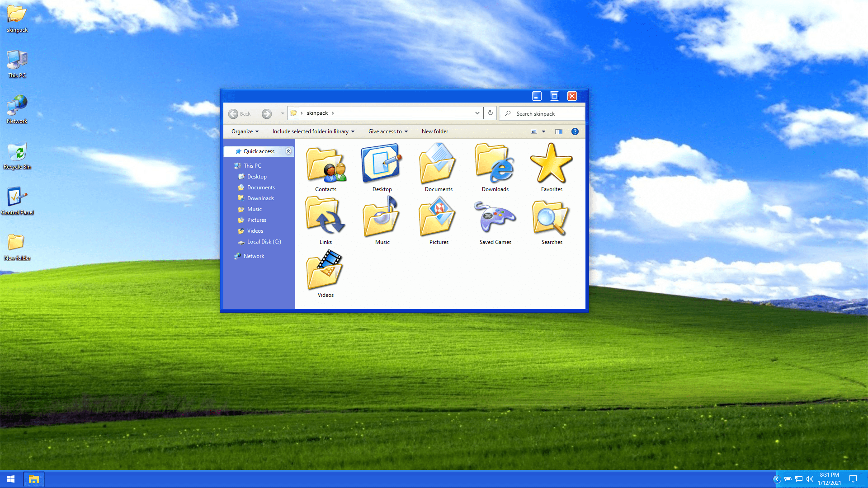Open File Explorer from the taskbar
This screenshot has width=868, height=488.
(34, 479)
